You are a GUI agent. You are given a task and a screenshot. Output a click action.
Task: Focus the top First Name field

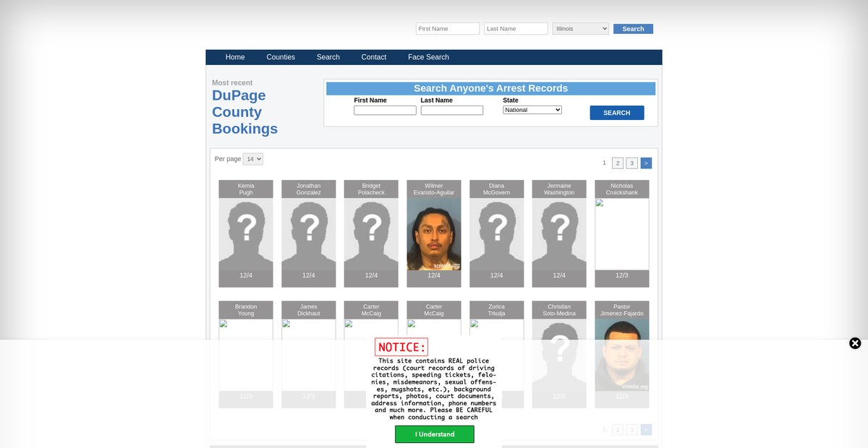448,29
